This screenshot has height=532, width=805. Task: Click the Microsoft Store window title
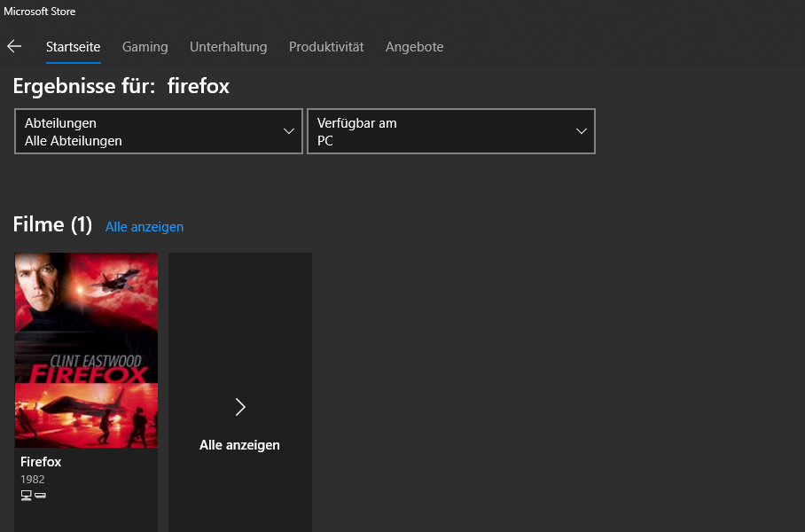click(x=40, y=12)
